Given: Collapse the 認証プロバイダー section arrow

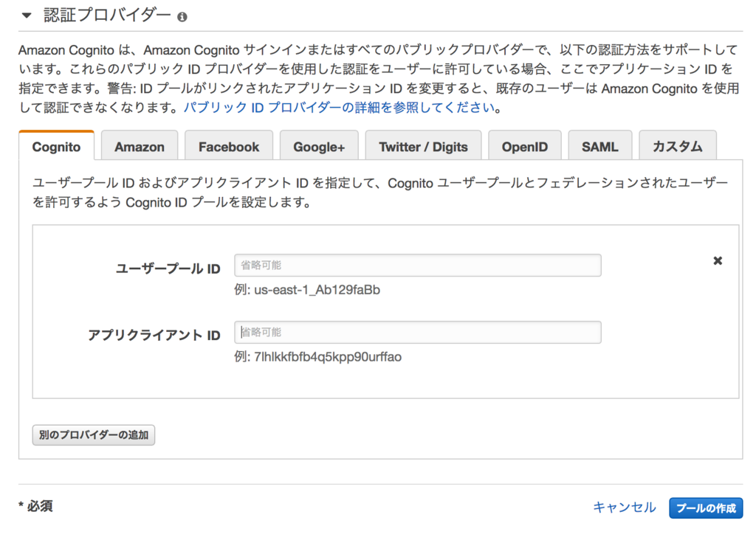Looking at the screenshot, I should click(27, 15).
